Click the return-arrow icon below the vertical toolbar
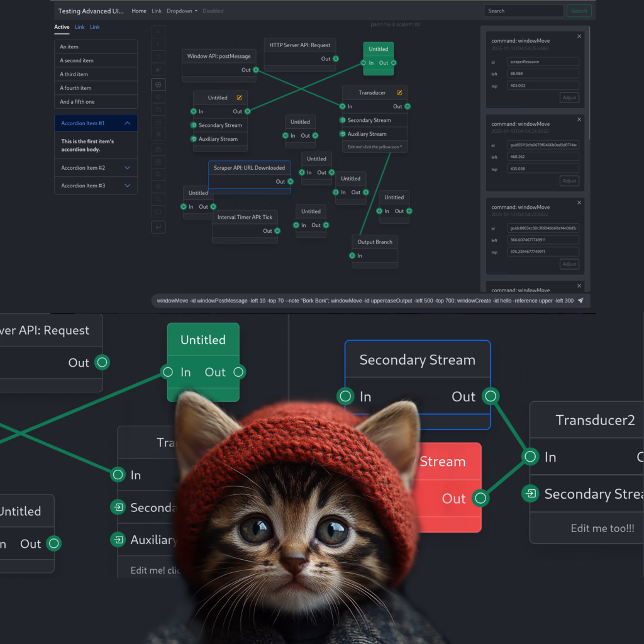Image resolution: width=644 pixels, height=644 pixels. 158,226
